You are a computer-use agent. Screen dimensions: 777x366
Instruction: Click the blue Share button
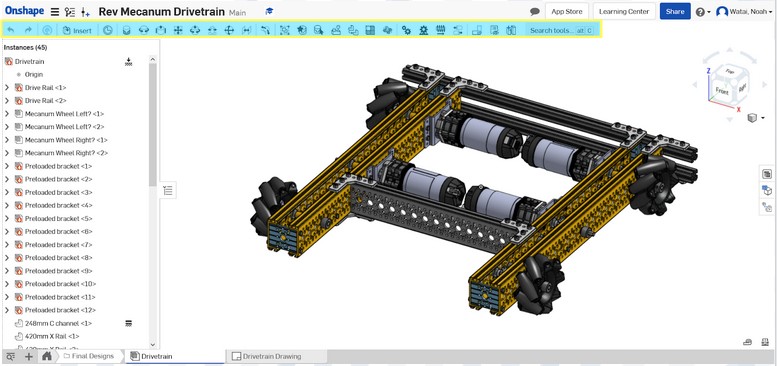675,11
